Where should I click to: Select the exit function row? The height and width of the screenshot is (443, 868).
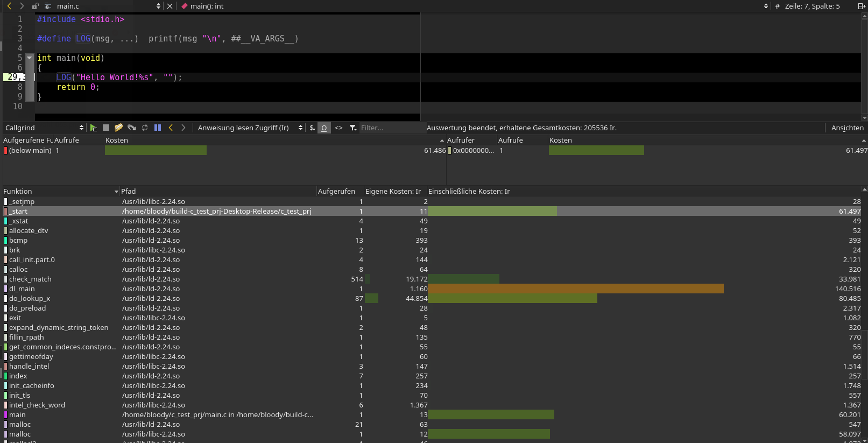(x=432, y=318)
